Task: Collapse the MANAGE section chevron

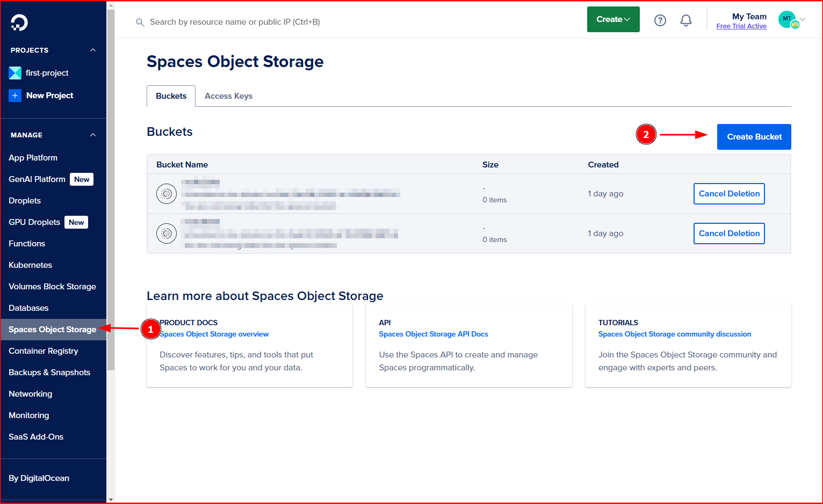Action: coord(93,135)
